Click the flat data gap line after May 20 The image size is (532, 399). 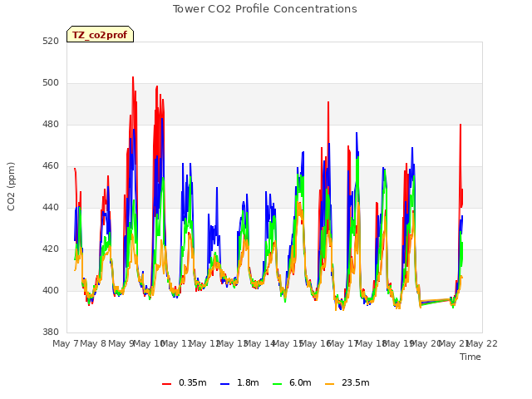(x=436, y=301)
